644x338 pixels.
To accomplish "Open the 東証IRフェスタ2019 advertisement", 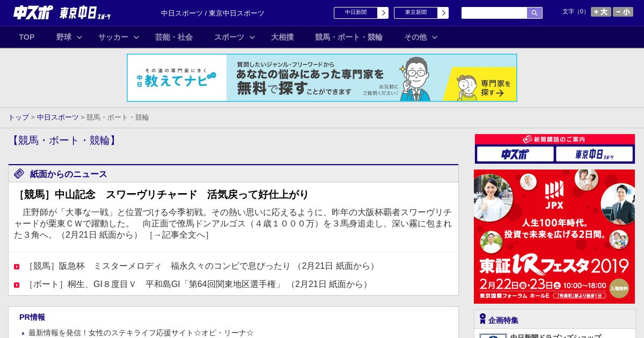I will click(x=554, y=237).
